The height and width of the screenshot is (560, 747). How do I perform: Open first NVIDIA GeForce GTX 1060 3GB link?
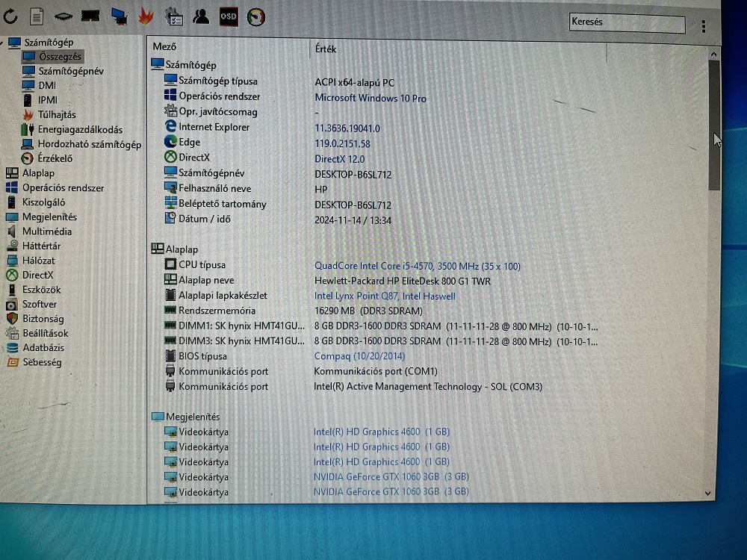pyautogui.click(x=391, y=476)
